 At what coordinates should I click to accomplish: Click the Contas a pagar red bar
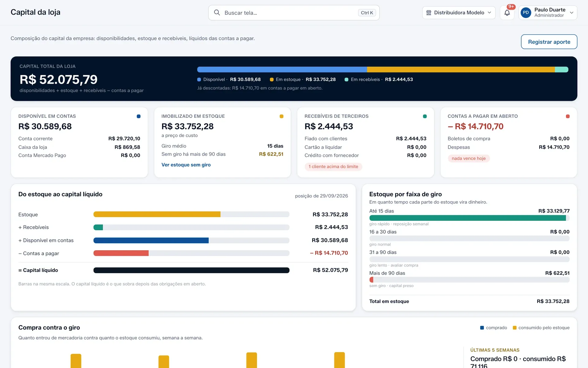click(121, 253)
